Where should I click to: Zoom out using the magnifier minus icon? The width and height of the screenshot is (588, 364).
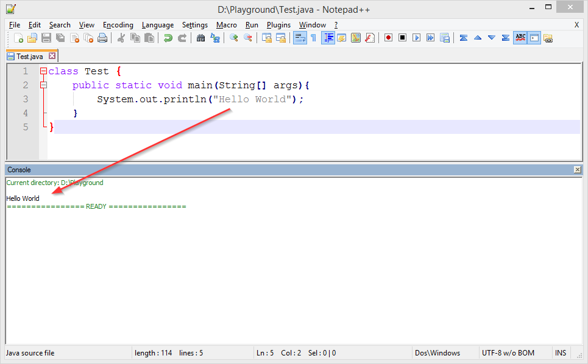pos(248,38)
